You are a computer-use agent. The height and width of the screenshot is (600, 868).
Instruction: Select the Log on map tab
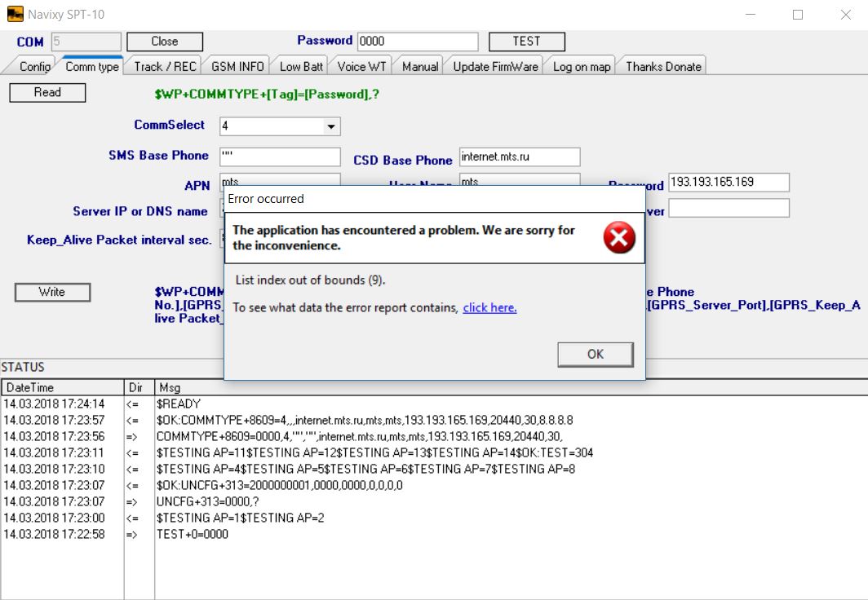[x=581, y=67]
